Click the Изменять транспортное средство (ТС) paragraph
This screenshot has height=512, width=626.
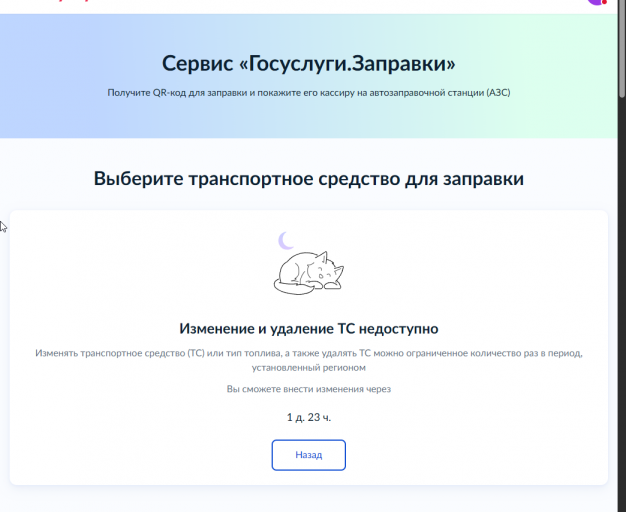(309, 360)
